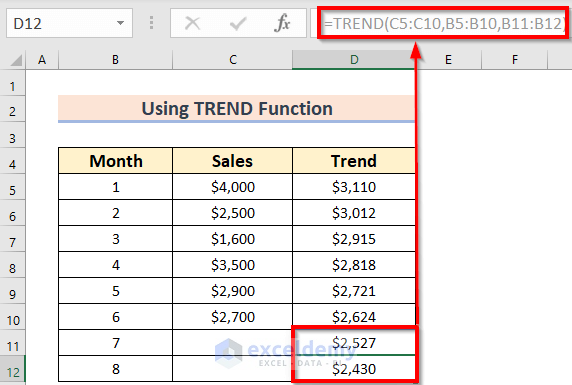The height and width of the screenshot is (385, 572).
Task: Select column B header
Action: click(x=115, y=59)
